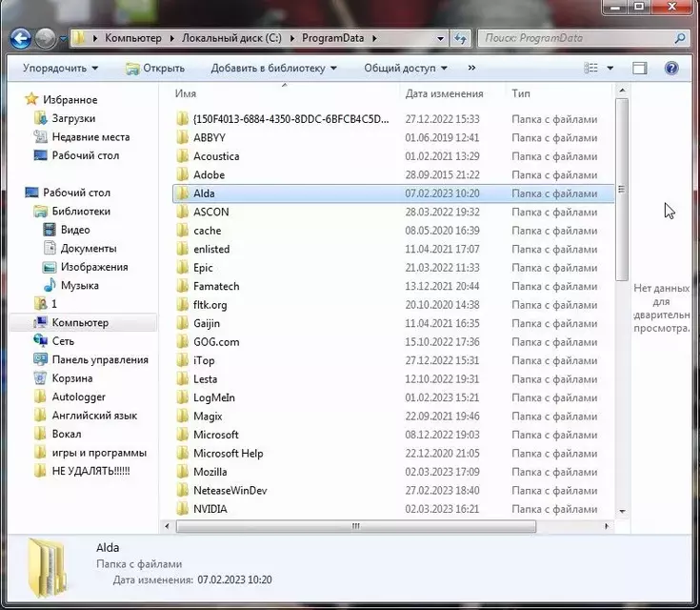
Task: Select the cache folder icon
Action: click(182, 231)
